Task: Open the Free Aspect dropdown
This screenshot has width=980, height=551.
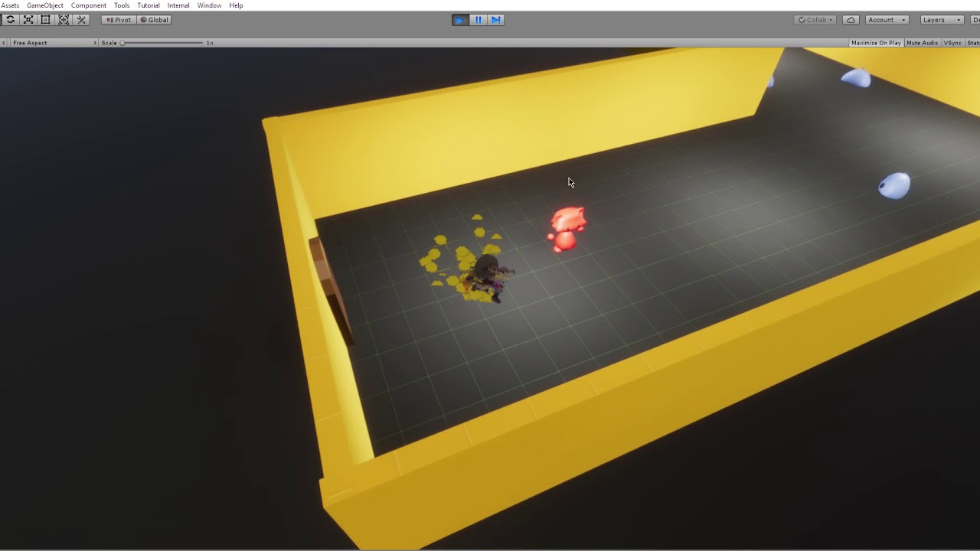Action: pyautogui.click(x=54, y=43)
